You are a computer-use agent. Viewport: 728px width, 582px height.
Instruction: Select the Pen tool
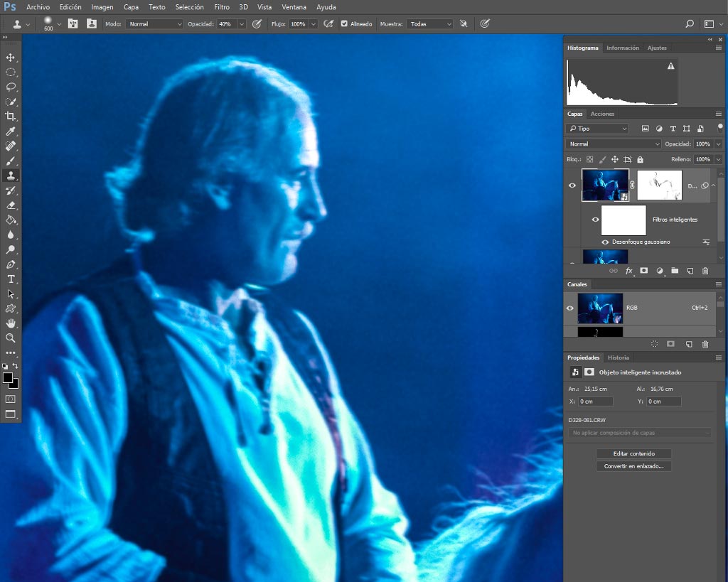tap(10, 264)
